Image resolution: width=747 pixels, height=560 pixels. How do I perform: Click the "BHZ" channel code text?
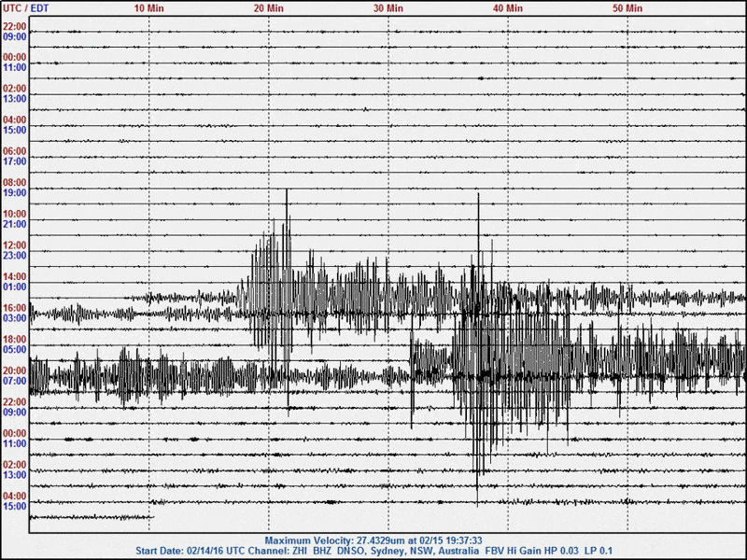(322, 551)
